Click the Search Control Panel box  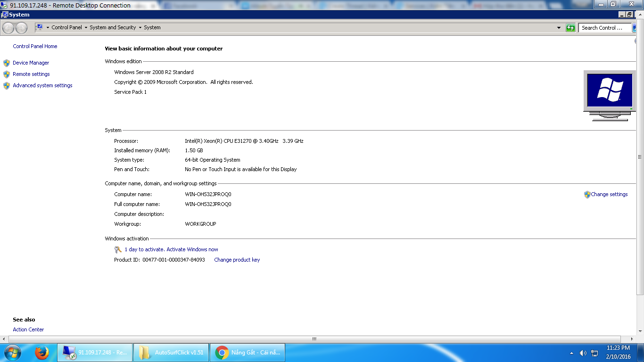point(605,28)
